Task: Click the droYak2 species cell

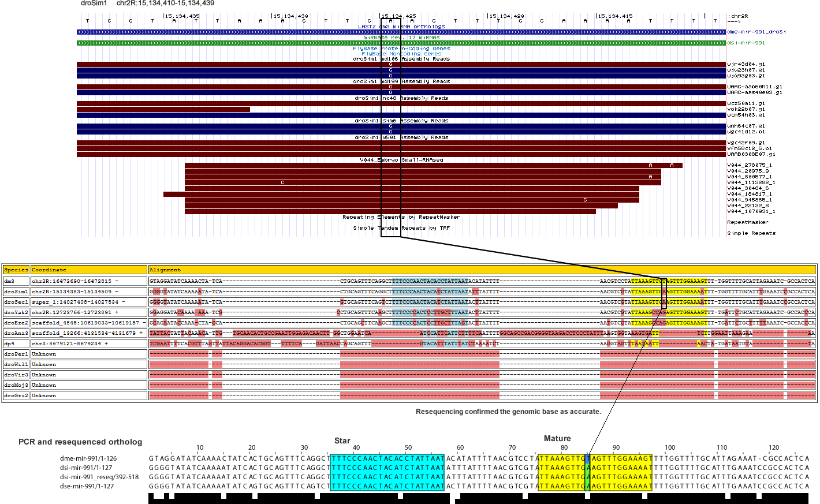Action: pos(16,312)
